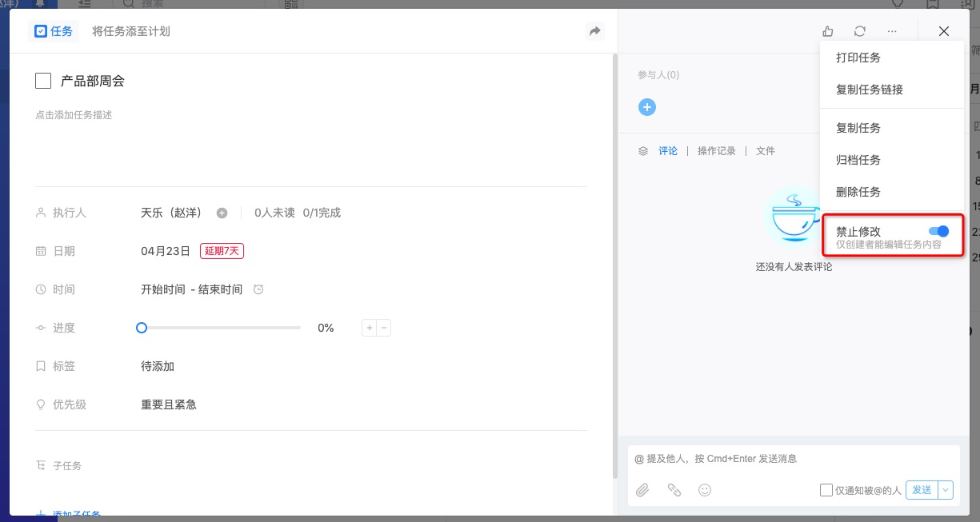Click 待添加 to add a tag

click(x=158, y=366)
